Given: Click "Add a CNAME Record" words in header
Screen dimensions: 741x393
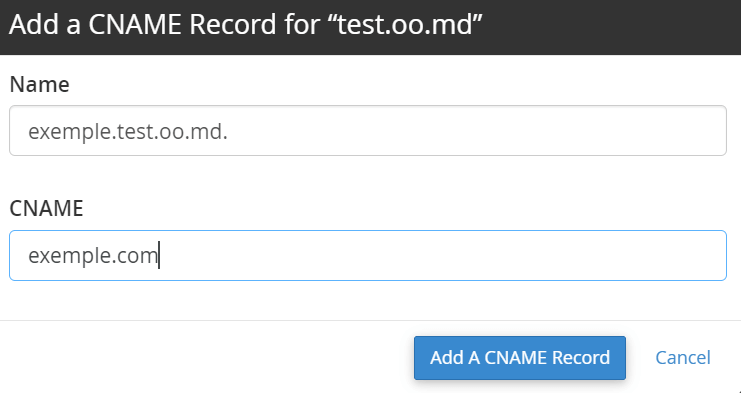Looking at the screenshot, I should [142, 24].
